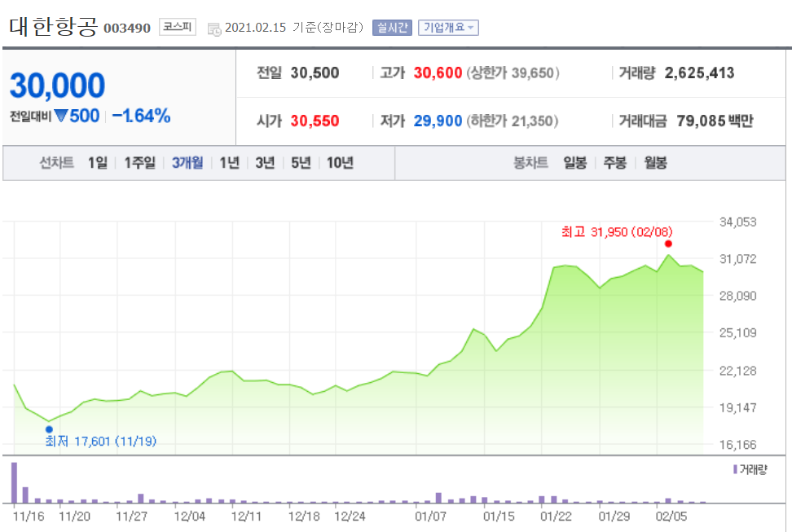Select the 3개월 line chart tab
This screenshot has width=792, height=532.
pos(187,163)
